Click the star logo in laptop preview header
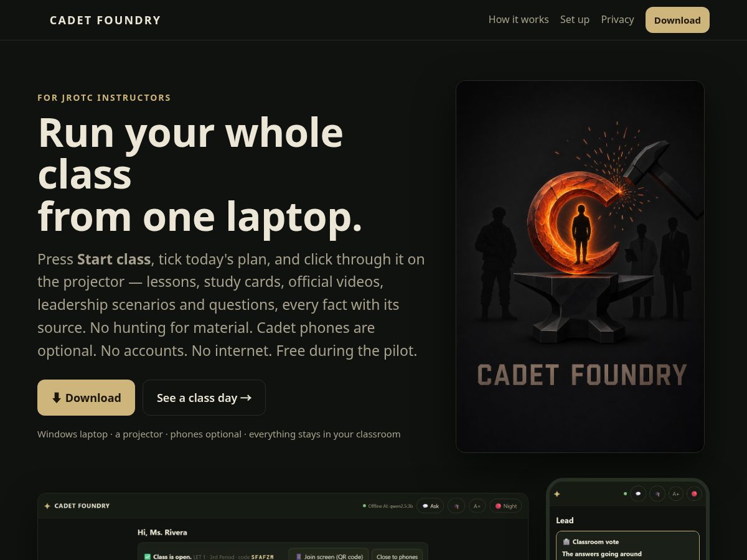The image size is (747, 560). [x=47, y=506]
